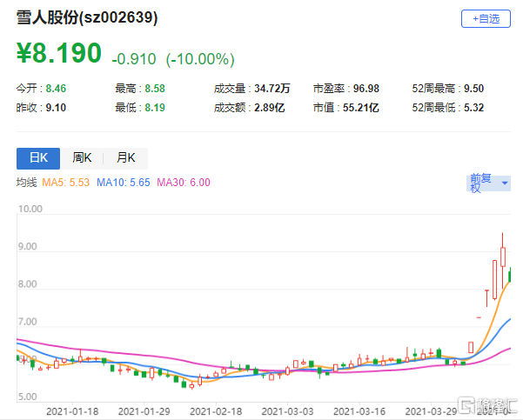The height and width of the screenshot is (420, 523).
Task: Click the 2021-03-03 date axis label
Action: point(287,411)
